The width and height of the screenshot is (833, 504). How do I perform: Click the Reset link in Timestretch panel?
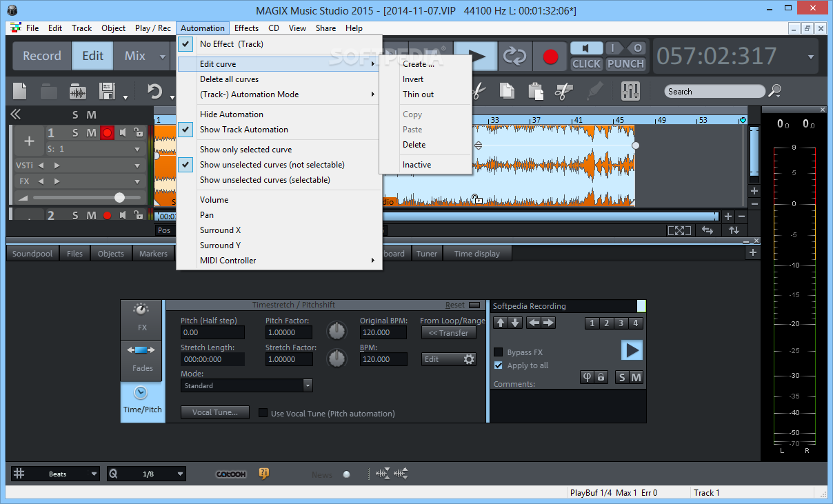tap(454, 305)
